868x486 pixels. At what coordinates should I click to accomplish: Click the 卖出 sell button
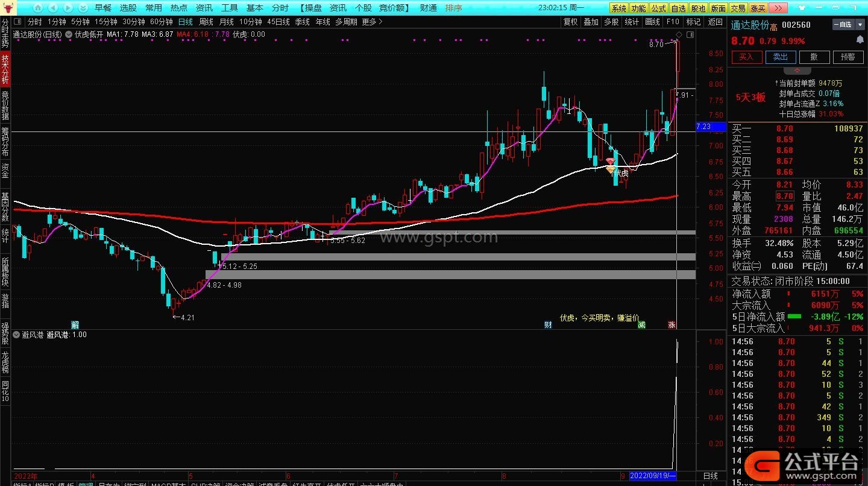[781, 57]
